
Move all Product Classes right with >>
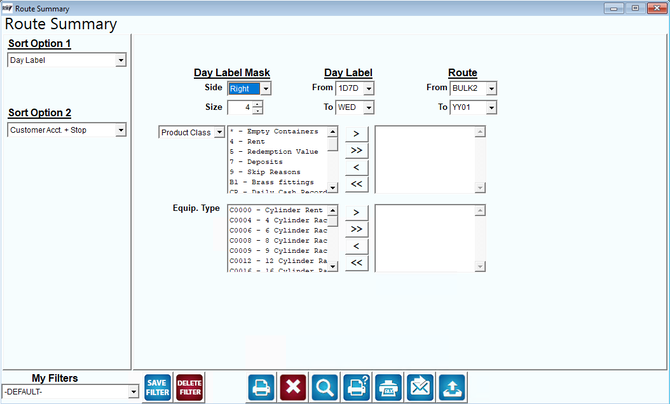click(356, 150)
